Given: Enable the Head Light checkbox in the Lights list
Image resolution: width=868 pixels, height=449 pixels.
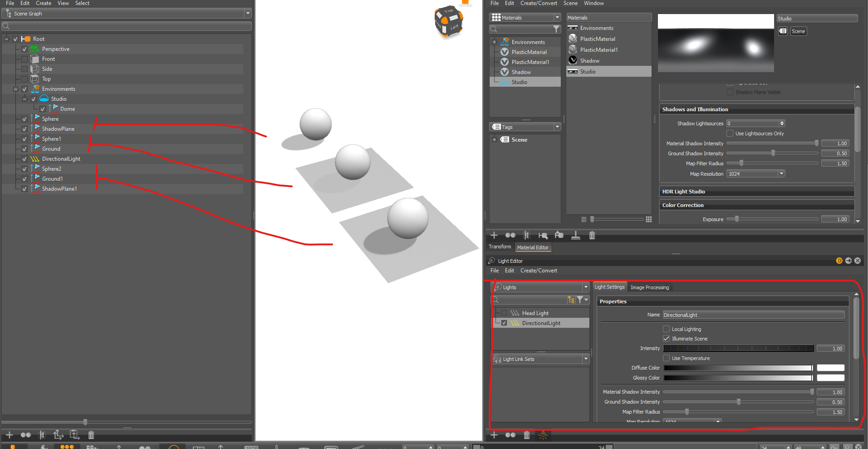Looking at the screenshot, I should tap(505, 313).
